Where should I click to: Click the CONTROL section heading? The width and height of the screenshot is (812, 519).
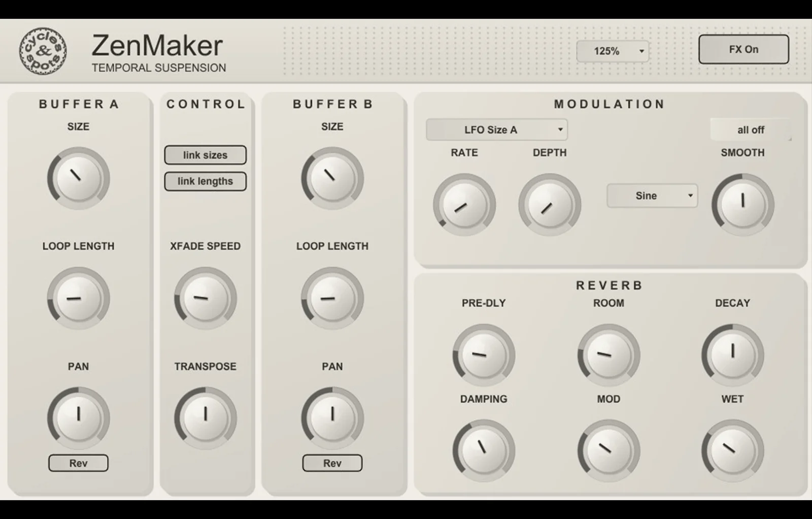pyautogui.click(x=206, y=104)
